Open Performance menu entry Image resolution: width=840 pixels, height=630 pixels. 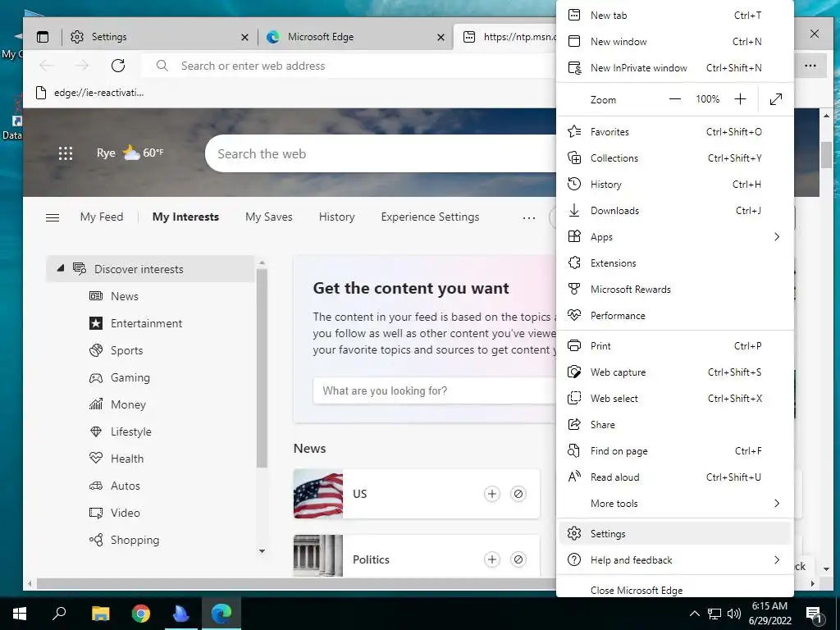pos(675,316)
